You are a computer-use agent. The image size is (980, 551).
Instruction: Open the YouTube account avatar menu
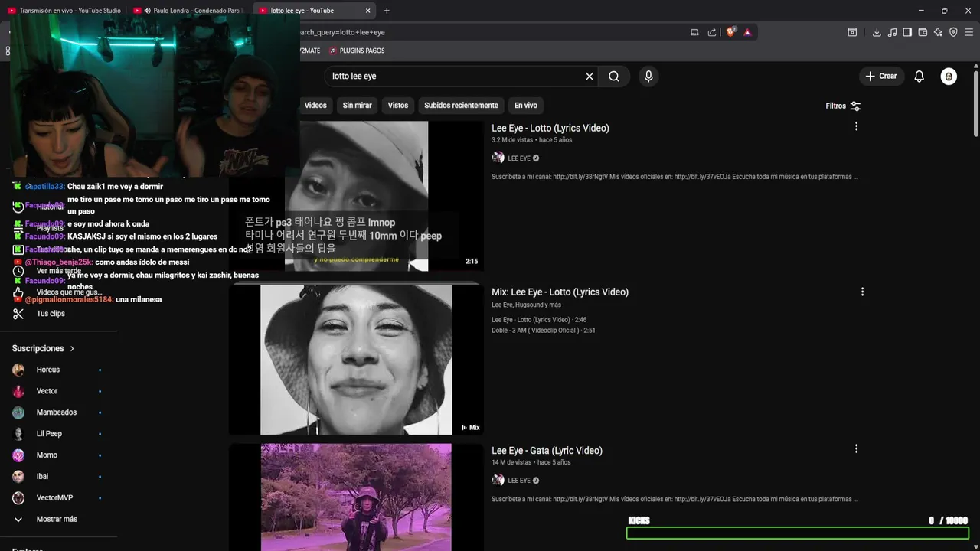pyautogui.click(x=949, y=76)
